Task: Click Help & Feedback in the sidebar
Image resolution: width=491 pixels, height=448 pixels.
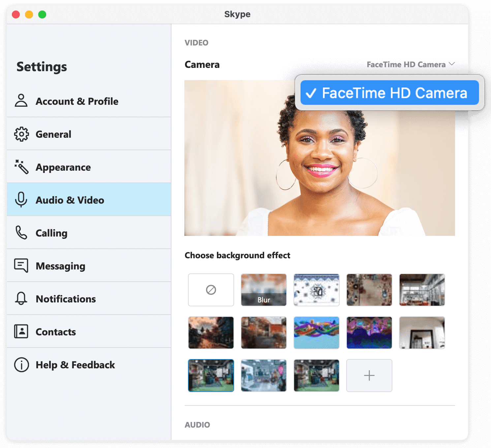Action: click(75, 365)
